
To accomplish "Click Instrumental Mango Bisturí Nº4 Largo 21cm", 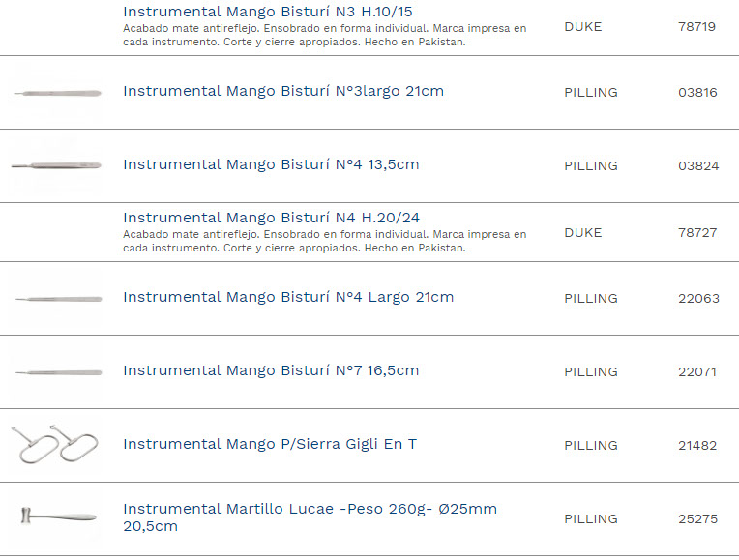I will (x=288, y=297).
